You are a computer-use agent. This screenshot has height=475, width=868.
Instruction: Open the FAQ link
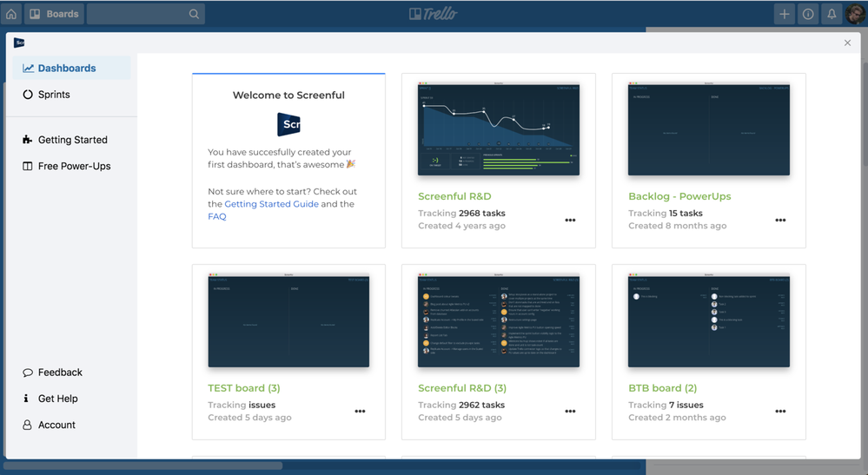point(217,216)
